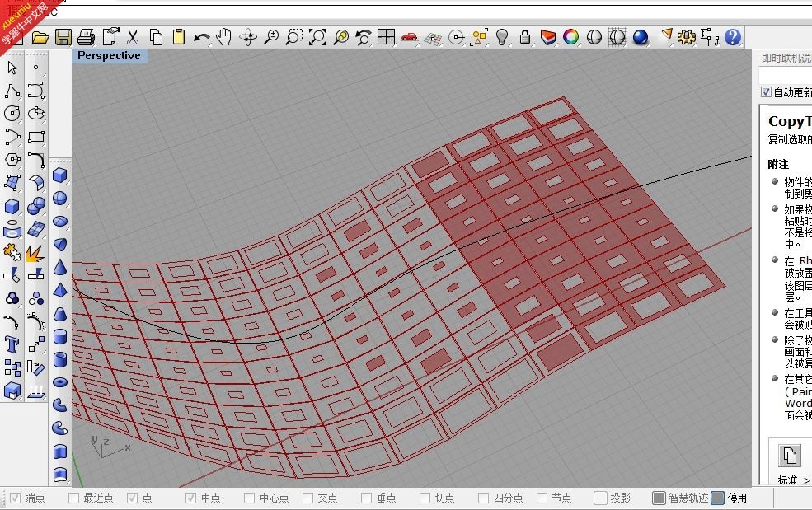Open the Perspective viewport title menu
Image resolution: width=812 pixels, height=510 pixels.
(x=110, y=56)
